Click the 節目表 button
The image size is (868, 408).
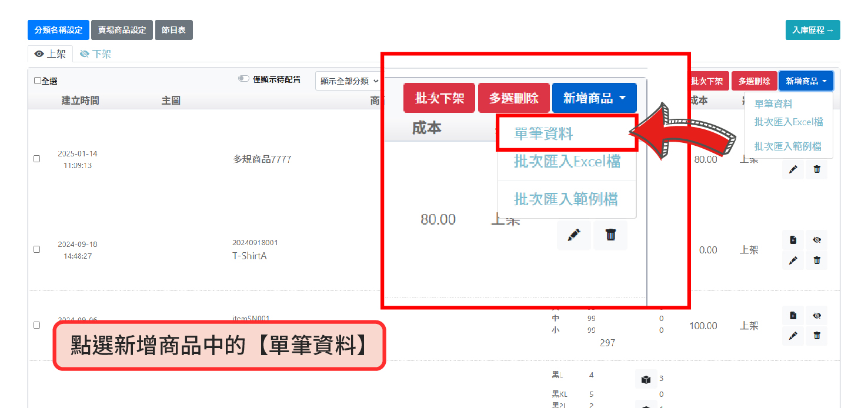click(174, 30)
